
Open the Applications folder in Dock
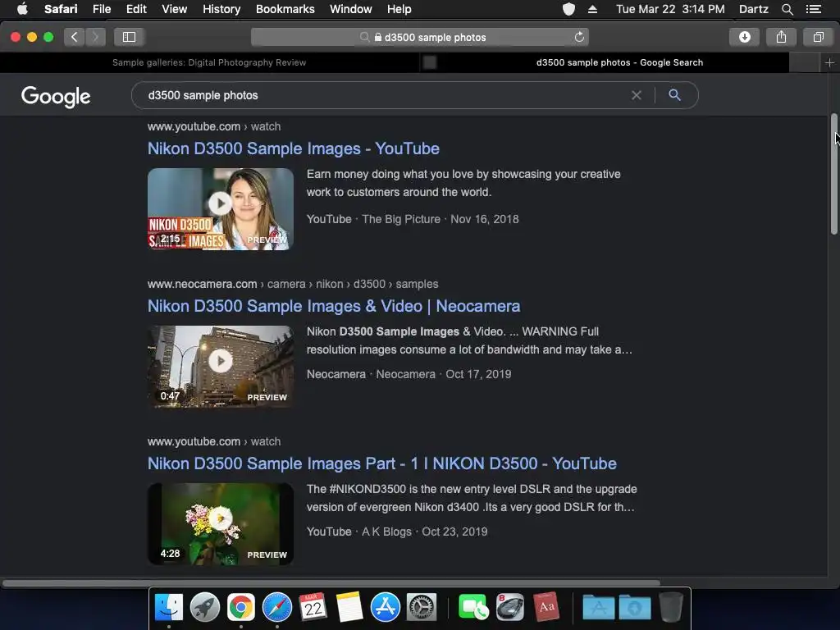coord(598,608)
